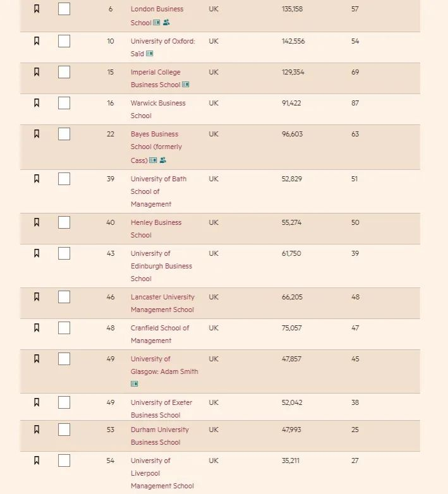448x494 pixels.
Task: Bookmark the Durham University Business School row
Action: click(37, 430)
